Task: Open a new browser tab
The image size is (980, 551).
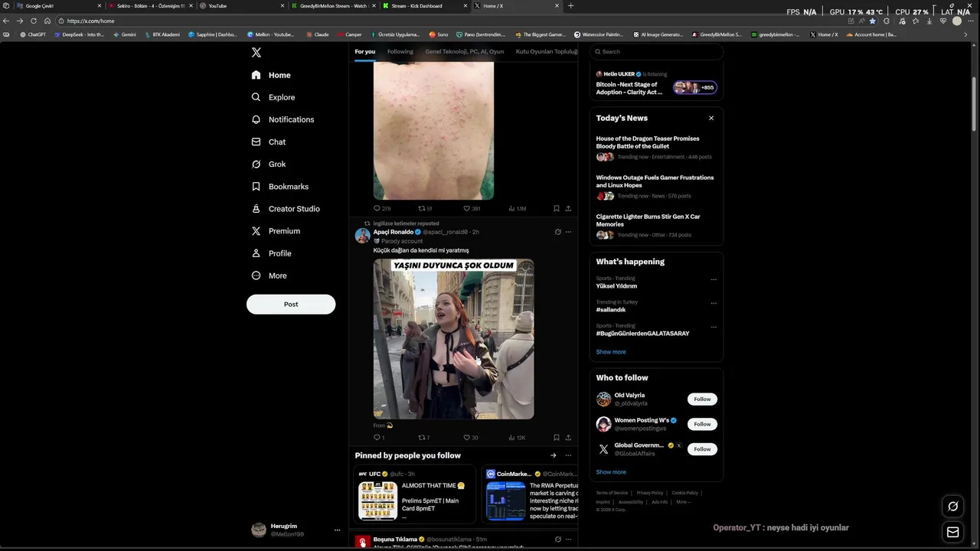Action: [x=570, y=5]
